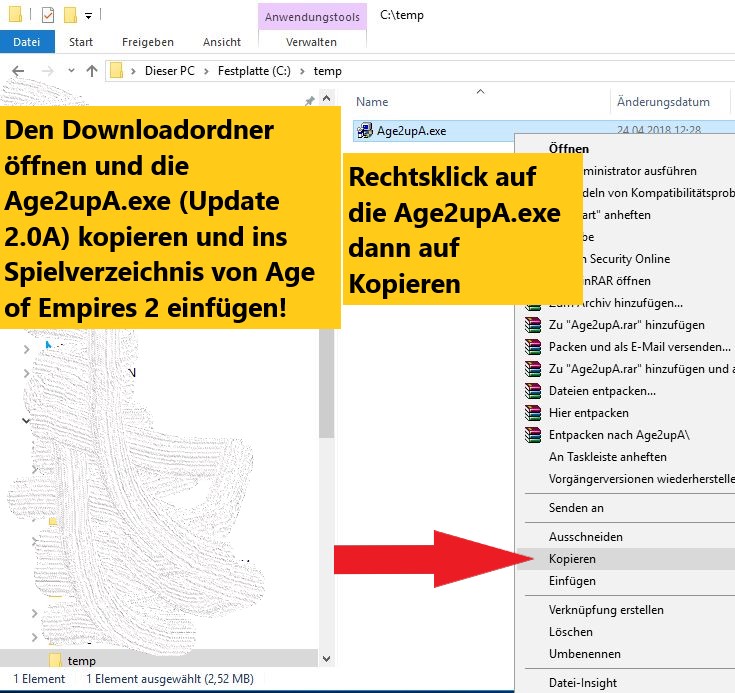Click the Properties icon in quick access toolbar
Viewport: 735px width, 693px height.
click(48, 15)
